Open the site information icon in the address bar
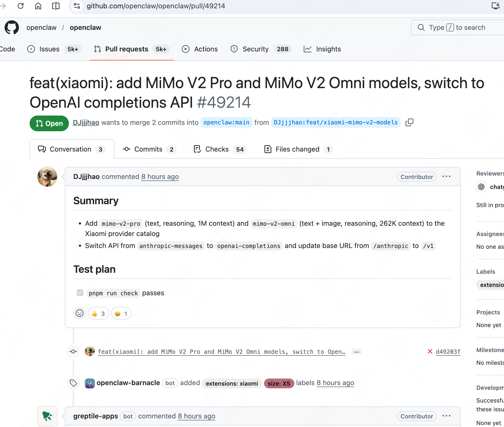The image size is (504, 427). click(x=77, y=6)
